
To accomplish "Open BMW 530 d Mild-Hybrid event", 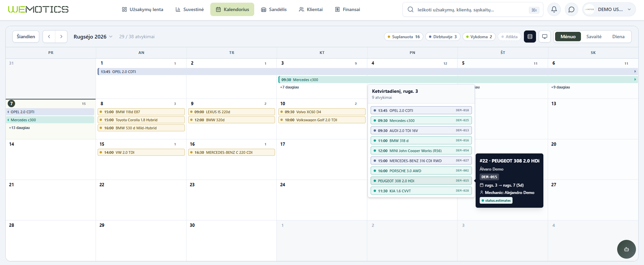I will pyautogui.click(x=141, y=128).
